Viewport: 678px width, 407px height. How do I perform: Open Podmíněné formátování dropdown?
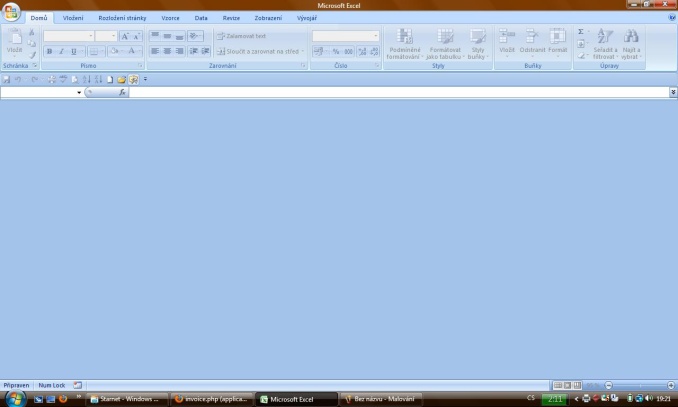pos(404,44)
